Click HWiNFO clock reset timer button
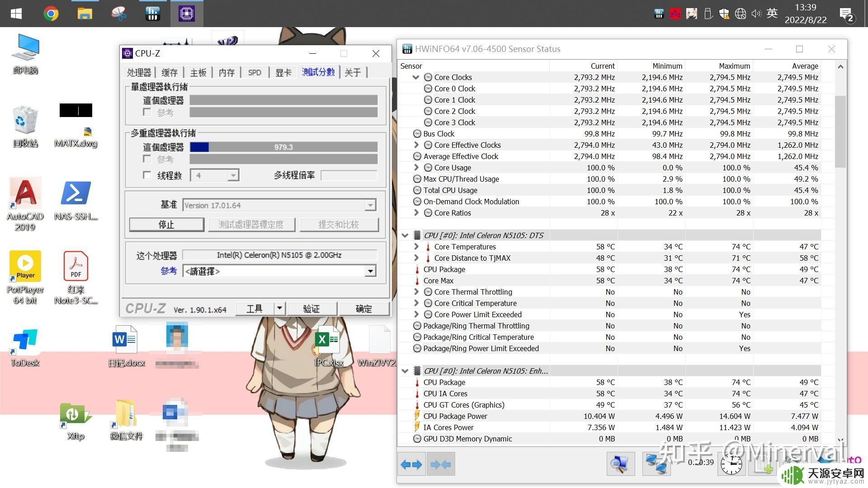 tap(731, 464)
